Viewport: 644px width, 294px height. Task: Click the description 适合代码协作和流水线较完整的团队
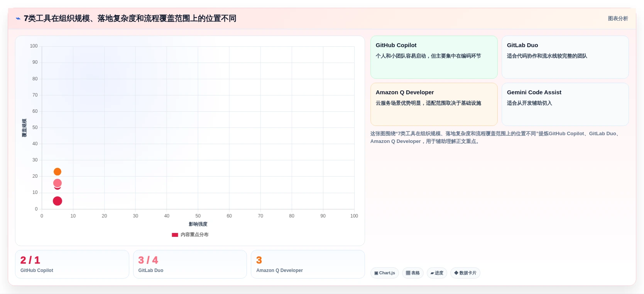(x=547, y=56)
